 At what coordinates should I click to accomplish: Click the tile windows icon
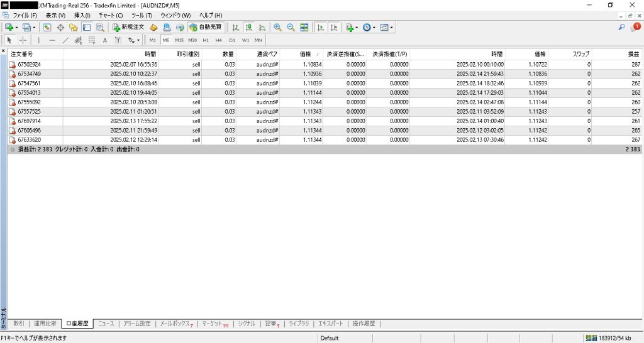pyautogui.click(x=304, y=28)
